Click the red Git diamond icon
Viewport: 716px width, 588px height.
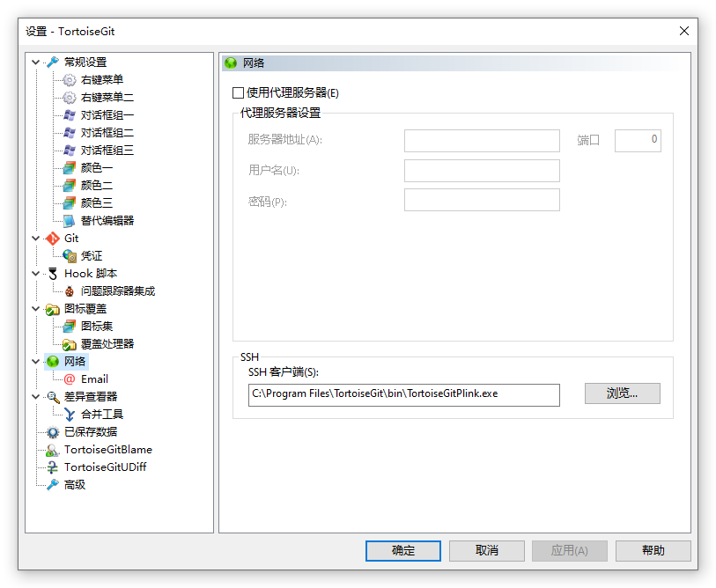pyautogui.click(x=53, y=239)
